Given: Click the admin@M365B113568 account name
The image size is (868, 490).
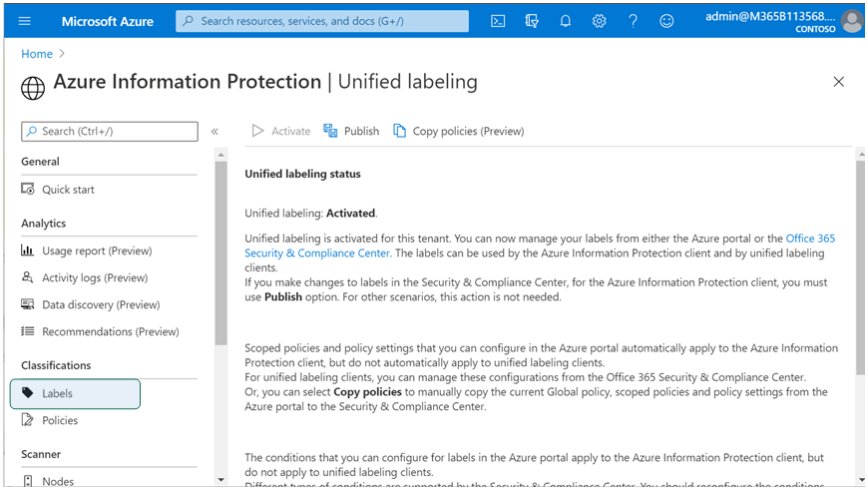Looking at the screenshot, I should [770, 16].
